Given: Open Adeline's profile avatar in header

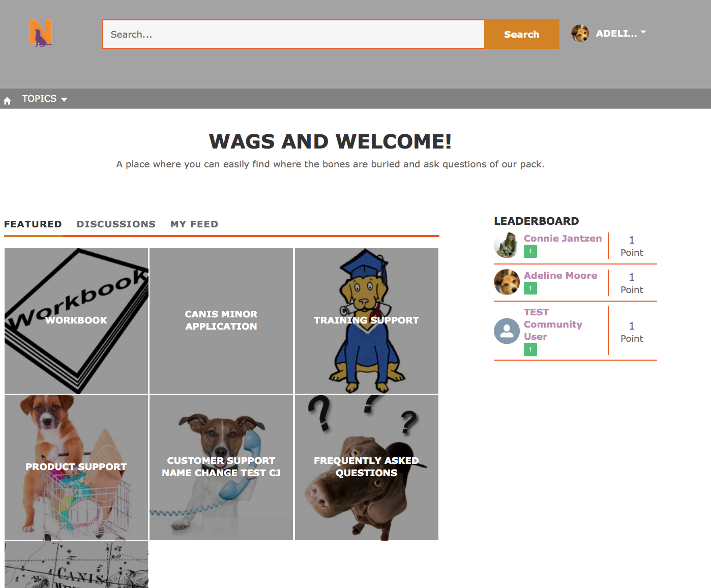Looking at the screenshot, I should pos(580,34).
